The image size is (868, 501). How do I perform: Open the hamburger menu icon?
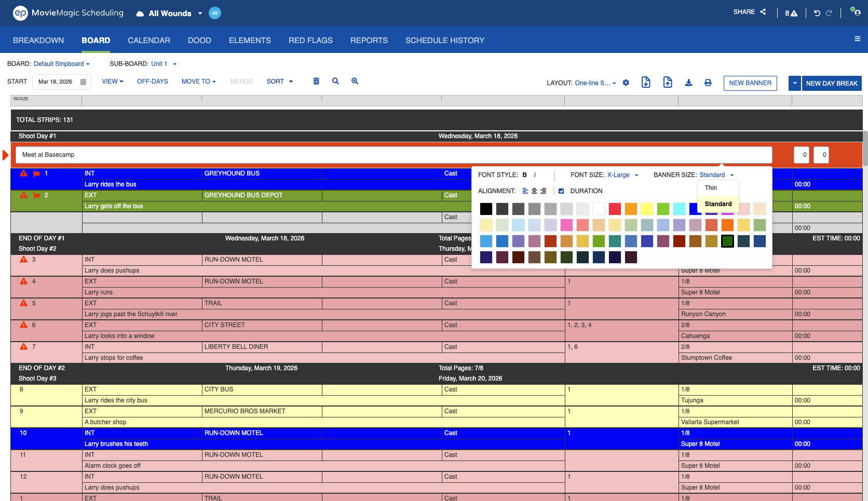[x=858, y=39]
